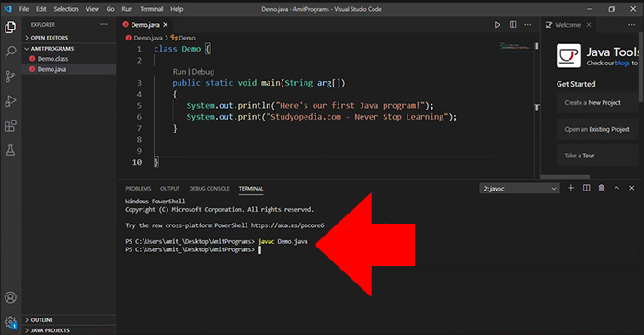
Task: Expand the Outline section
Action: coord(69,319)
